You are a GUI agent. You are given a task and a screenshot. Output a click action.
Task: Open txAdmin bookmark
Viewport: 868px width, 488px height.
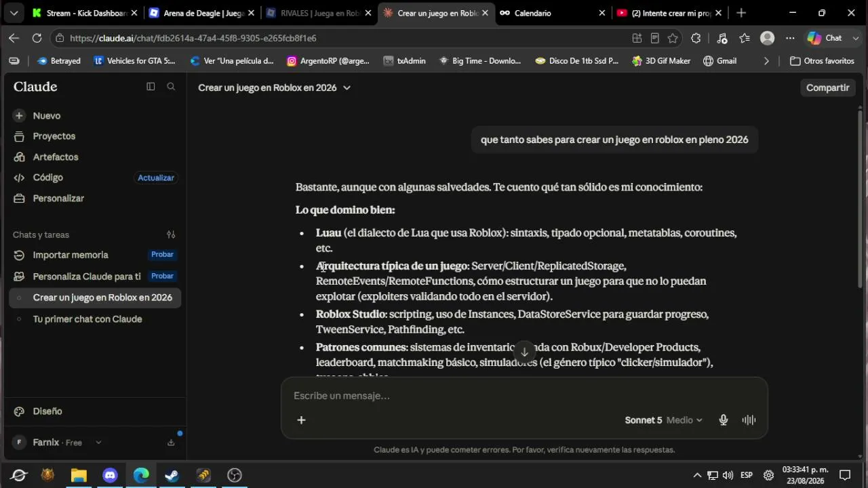[404, 61]
